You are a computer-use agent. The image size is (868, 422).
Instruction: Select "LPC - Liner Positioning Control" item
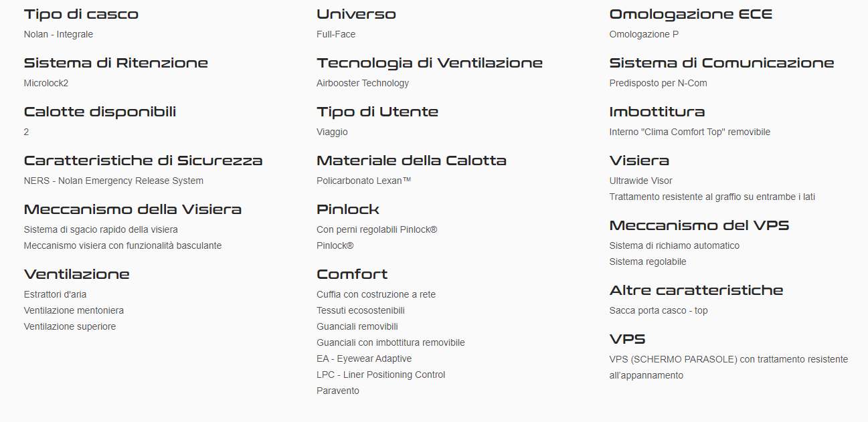(x=380, y=375)
